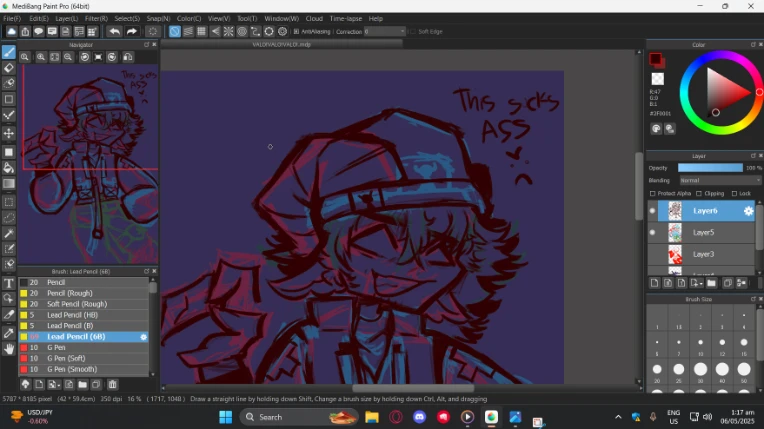Adjust the layer Opacity slider
The width and height of the screenshot is (764, 429).
point(710,168)
